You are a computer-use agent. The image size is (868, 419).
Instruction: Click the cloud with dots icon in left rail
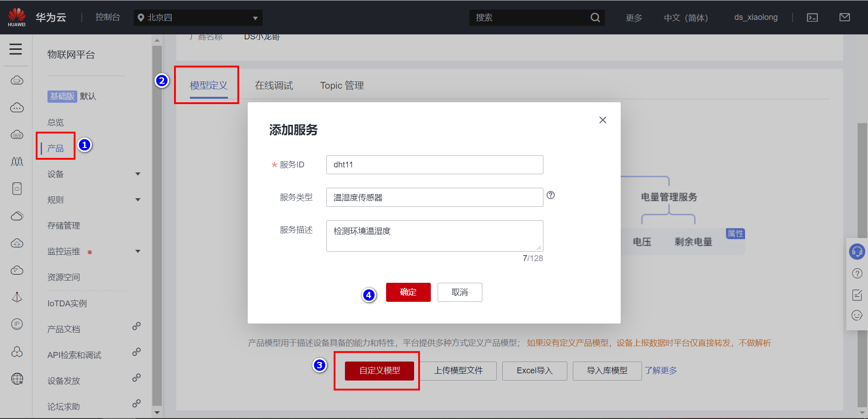[x=17, y=108]
